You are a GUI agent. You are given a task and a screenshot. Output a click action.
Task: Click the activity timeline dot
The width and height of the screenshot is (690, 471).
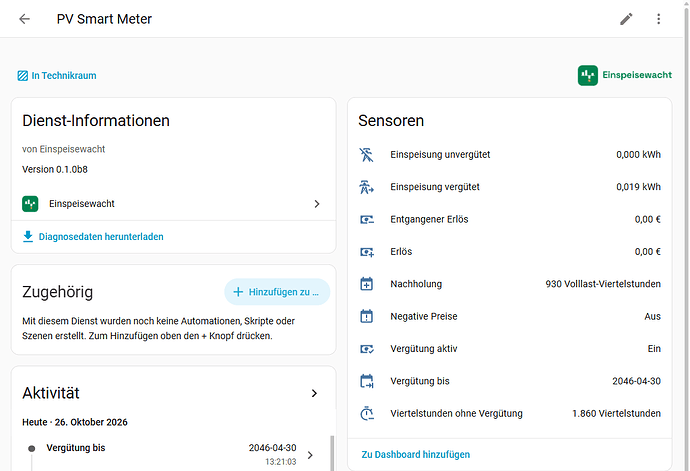tap(32, 449)
